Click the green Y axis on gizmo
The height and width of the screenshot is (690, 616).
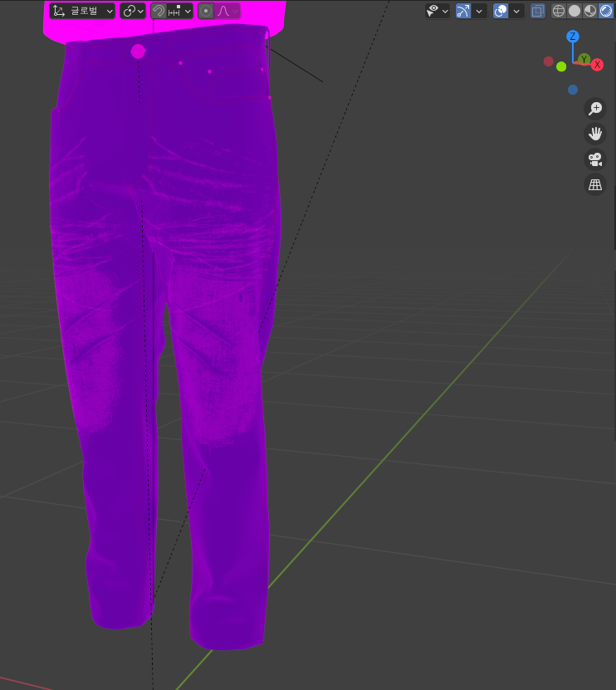[x=584, y=60]
